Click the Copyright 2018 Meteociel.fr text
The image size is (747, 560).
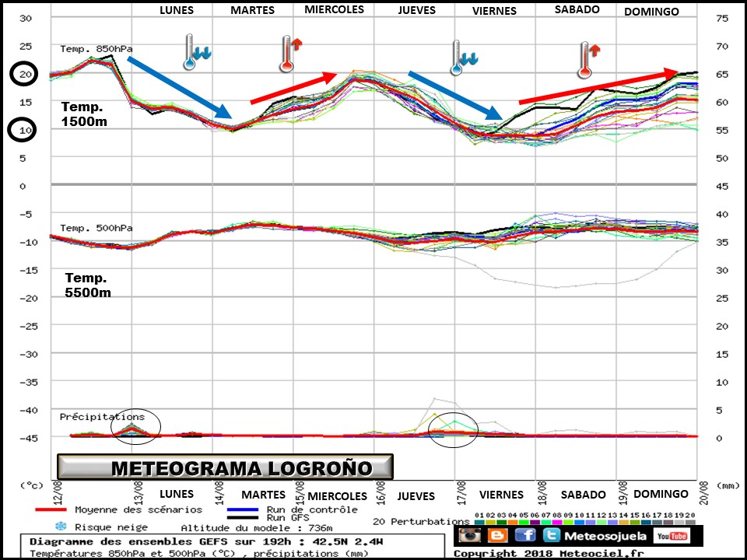(549, 553)
